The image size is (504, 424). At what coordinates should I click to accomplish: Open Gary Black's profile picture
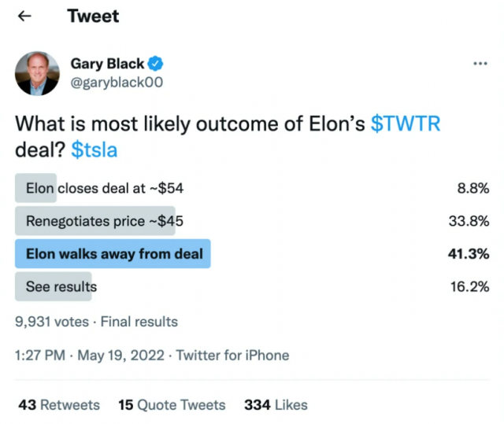click(x=37, y=73)
